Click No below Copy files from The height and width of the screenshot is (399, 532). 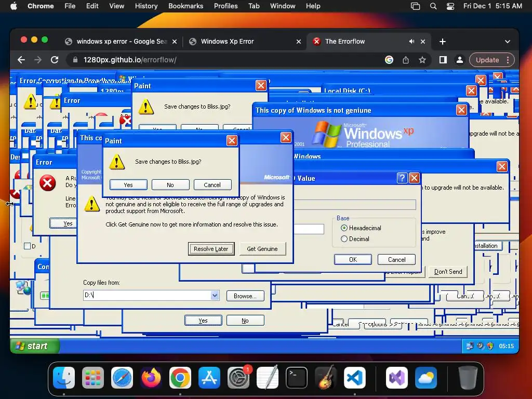(245, 320)
